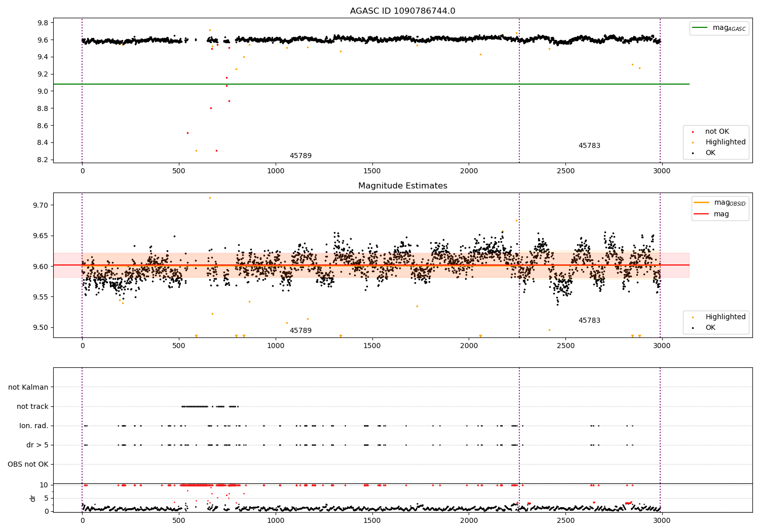Click the 9.4 y-axis tick label

click(43, 57)
